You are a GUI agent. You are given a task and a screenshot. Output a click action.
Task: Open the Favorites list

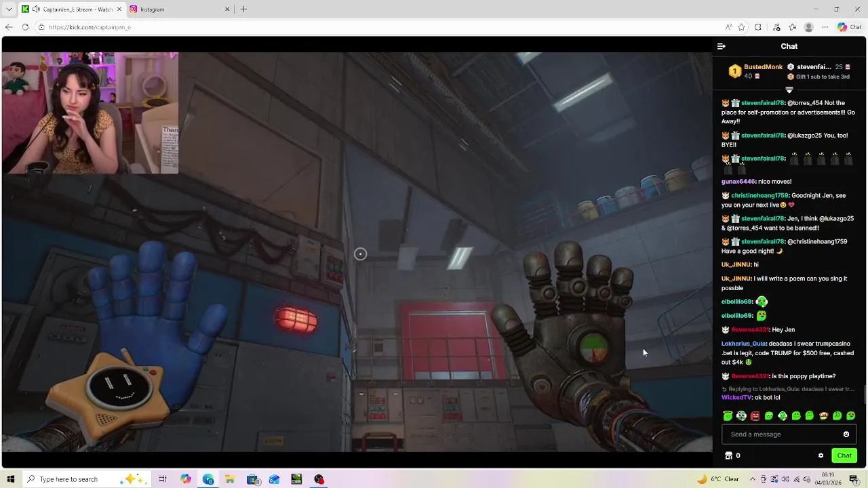792,27
